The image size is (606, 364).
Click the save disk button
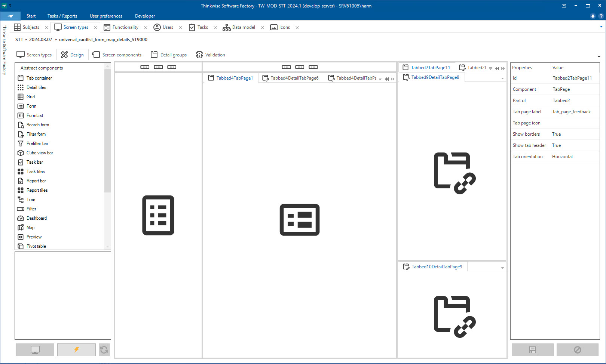click(x=532, y=350)
